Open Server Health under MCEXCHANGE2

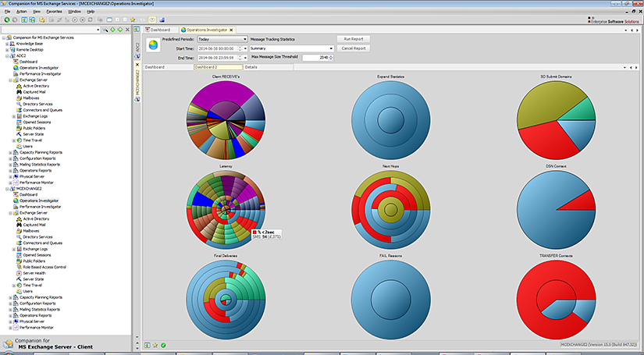pos(34,273)
